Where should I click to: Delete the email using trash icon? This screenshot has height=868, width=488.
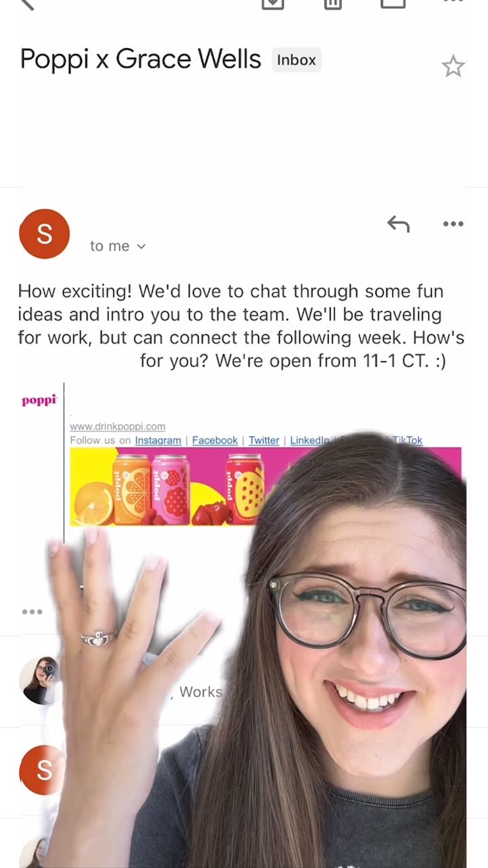[x=333, y=3]
